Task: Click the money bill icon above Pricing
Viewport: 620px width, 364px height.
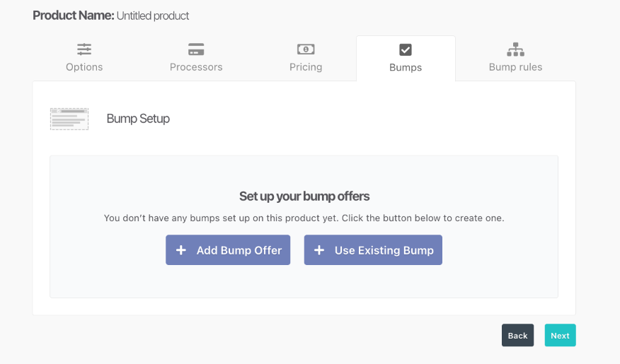Action: (x=306, y=49)
